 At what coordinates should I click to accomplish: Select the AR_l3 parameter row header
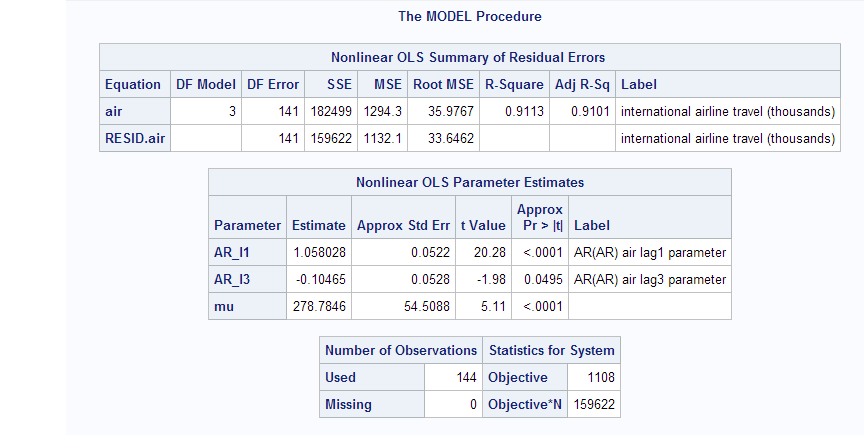pos(247,280)
